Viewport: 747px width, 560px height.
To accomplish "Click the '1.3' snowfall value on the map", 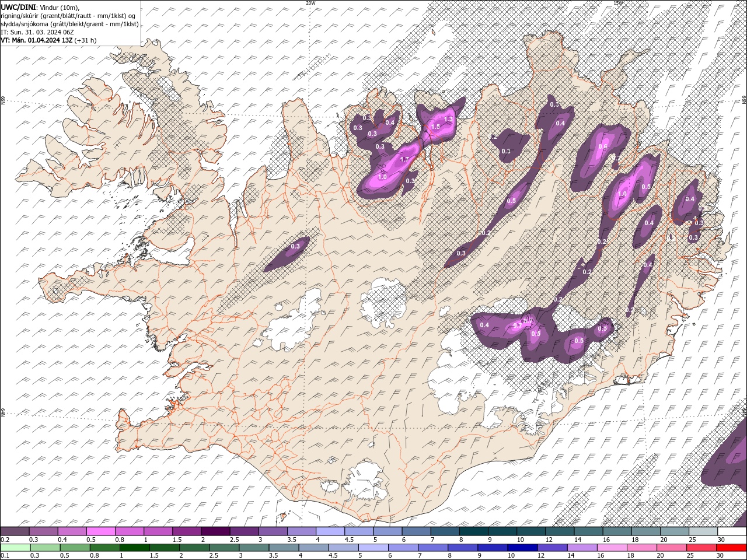I will (448, 119).
